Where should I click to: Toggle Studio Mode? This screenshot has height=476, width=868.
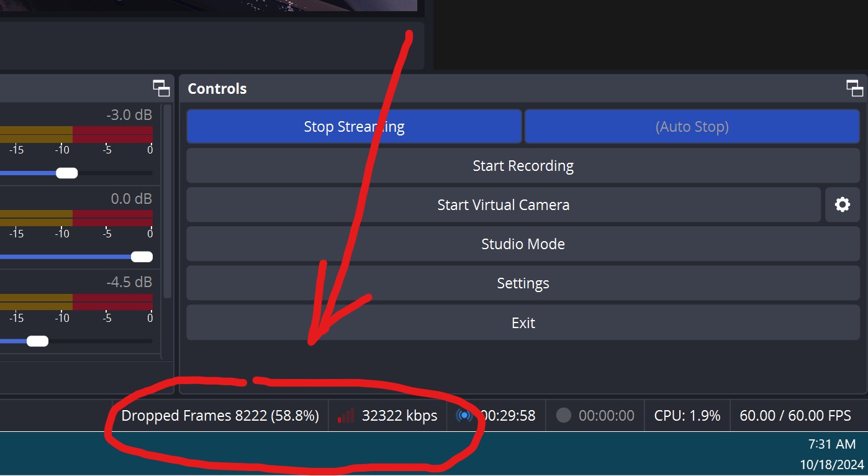coord(523,244)
